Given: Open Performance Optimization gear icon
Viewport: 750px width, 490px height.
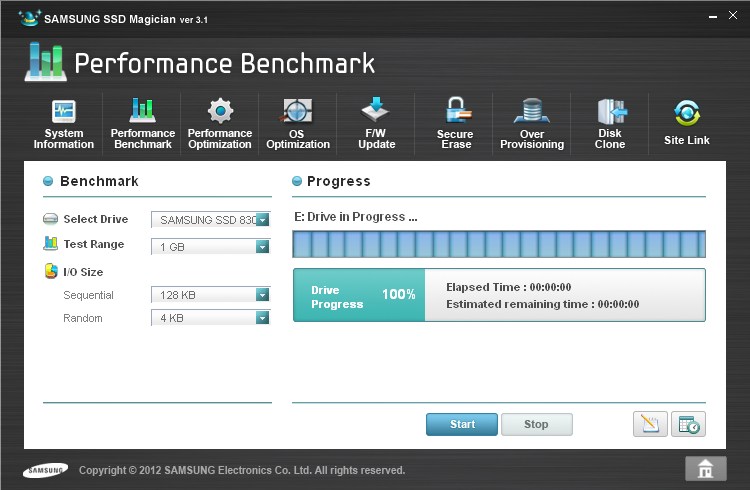Looking at the screenshot, I should click(220, 123).
